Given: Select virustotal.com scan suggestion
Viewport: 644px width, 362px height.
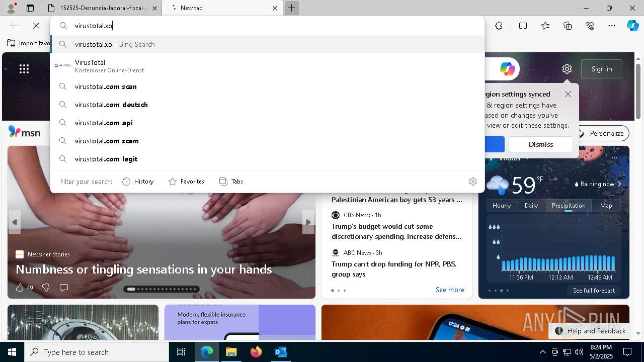Looking at the screenshot, I should coord(268,86).
